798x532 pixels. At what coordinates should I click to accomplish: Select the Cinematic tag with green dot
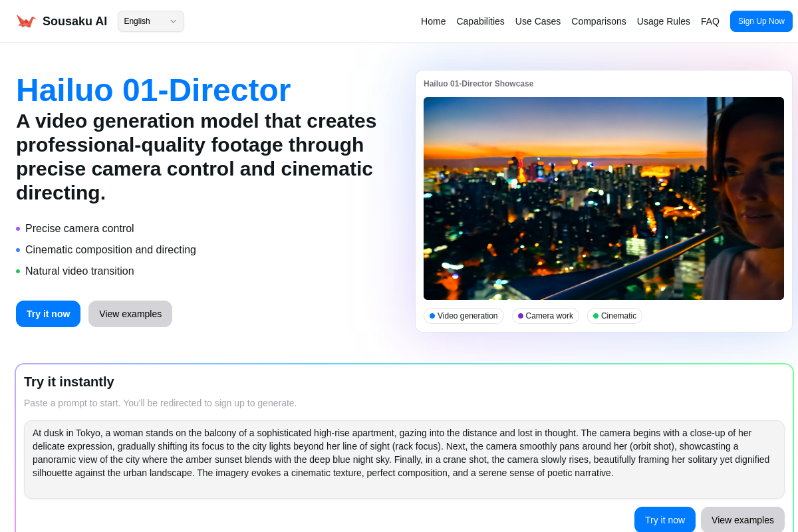click(x=614, y=316)
